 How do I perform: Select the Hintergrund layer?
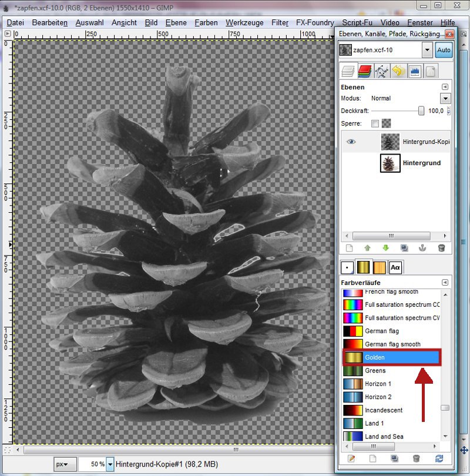[x=421, y=163]
